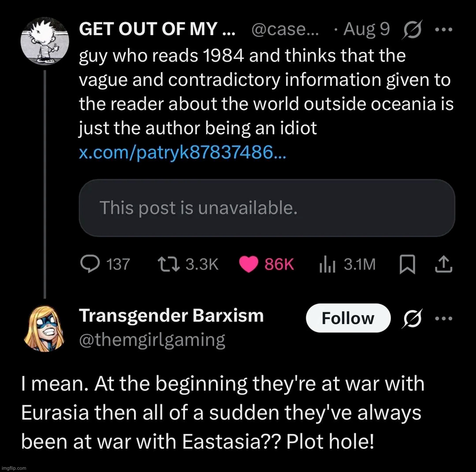Click the 'GET OUT OF MY ...' display name
This screenshot has height=472, width=476.
point(157,29)
